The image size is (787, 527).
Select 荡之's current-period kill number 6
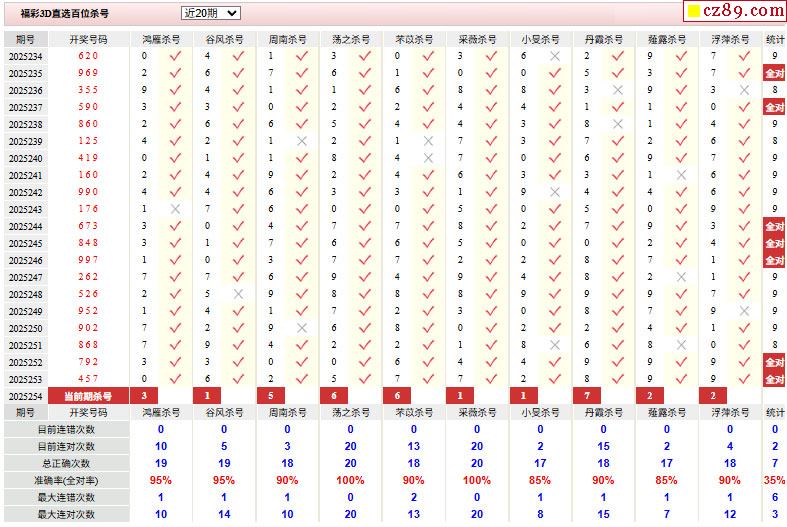click(334, 396)
